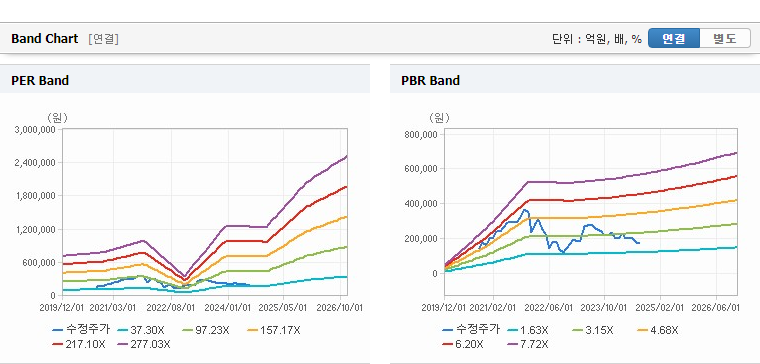Click the 2022/08/01 date label in PER chart
The height and width of the screenshot is (364, 760).
click(x=172, y=308)
